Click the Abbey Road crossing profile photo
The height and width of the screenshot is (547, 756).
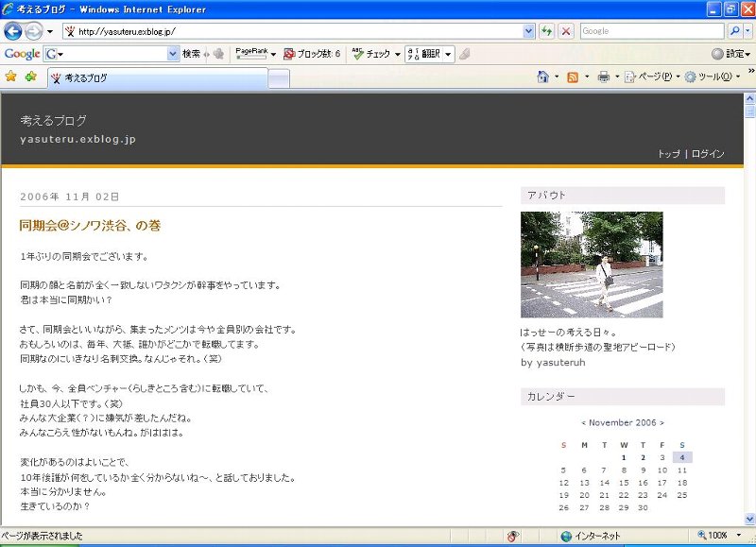(592, 265)
